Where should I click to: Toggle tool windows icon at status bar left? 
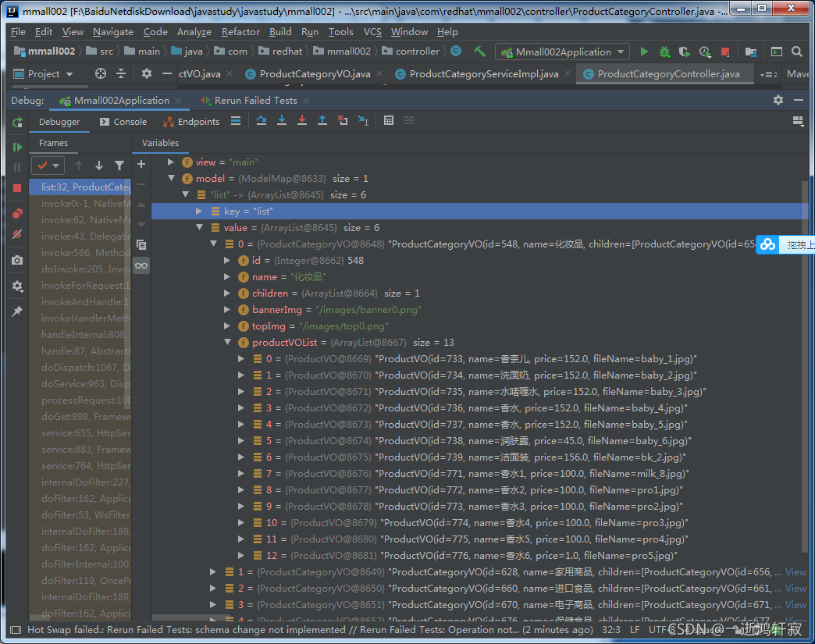(x=16, y=630)
